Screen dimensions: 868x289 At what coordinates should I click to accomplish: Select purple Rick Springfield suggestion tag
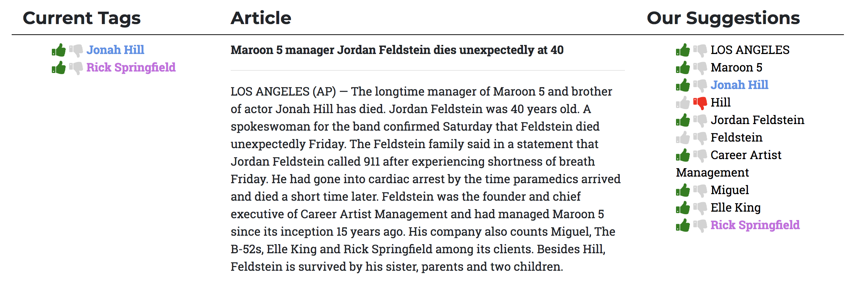tap(755, 225)
